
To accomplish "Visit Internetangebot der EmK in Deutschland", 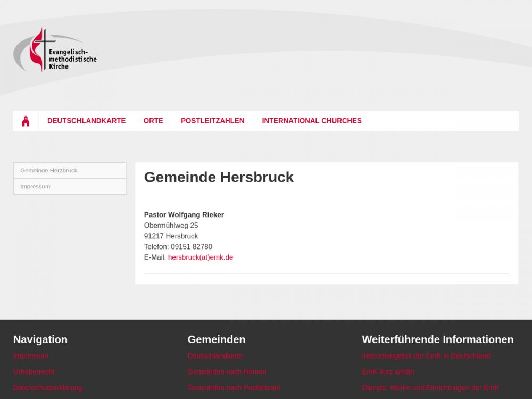I will [x=426, y=356].
